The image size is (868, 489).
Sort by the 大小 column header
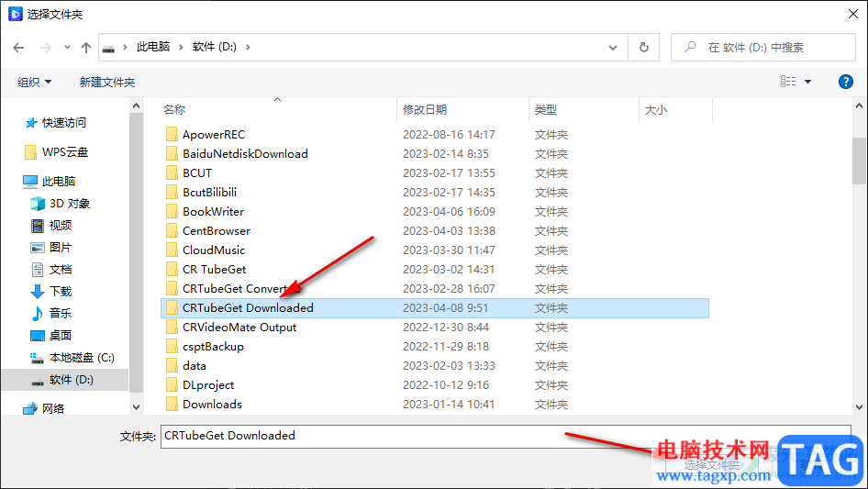656,110
